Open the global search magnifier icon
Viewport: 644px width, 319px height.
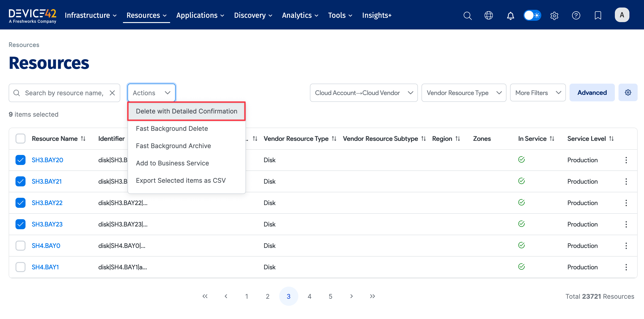[x=467, y=15]
